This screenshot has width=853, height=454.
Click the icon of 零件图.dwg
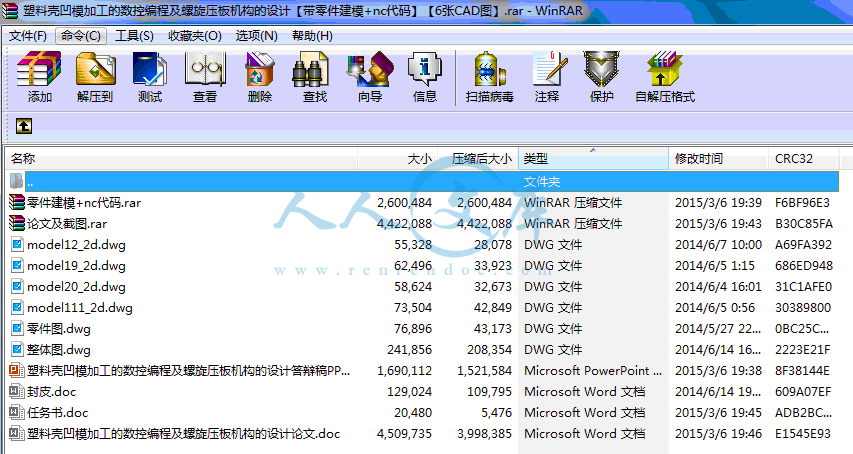tap(17, 328)
